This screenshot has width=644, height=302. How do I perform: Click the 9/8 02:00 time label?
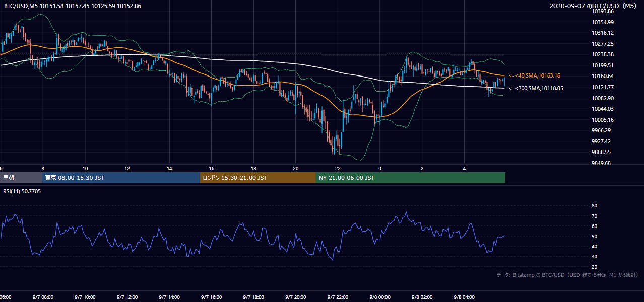click(x=422, y=297)
